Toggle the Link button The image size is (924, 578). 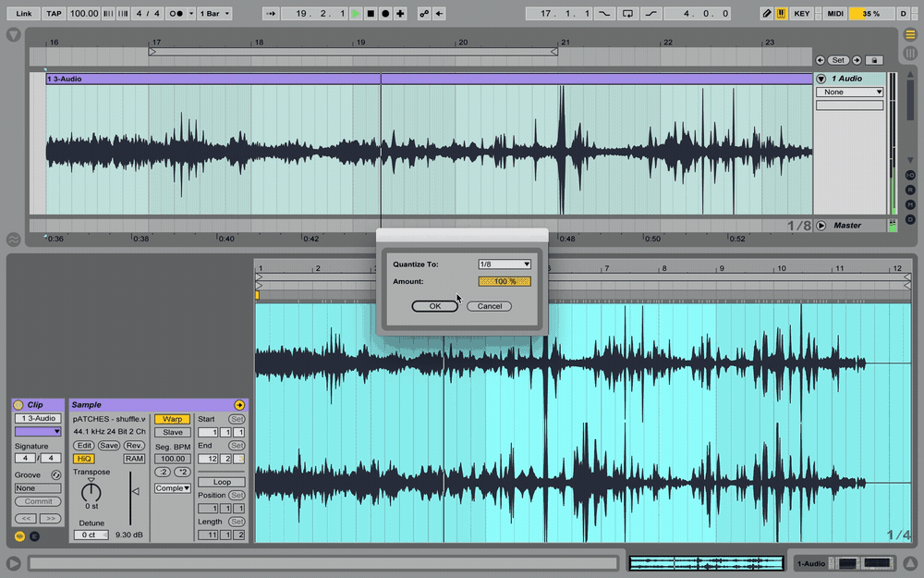point(24,14)
